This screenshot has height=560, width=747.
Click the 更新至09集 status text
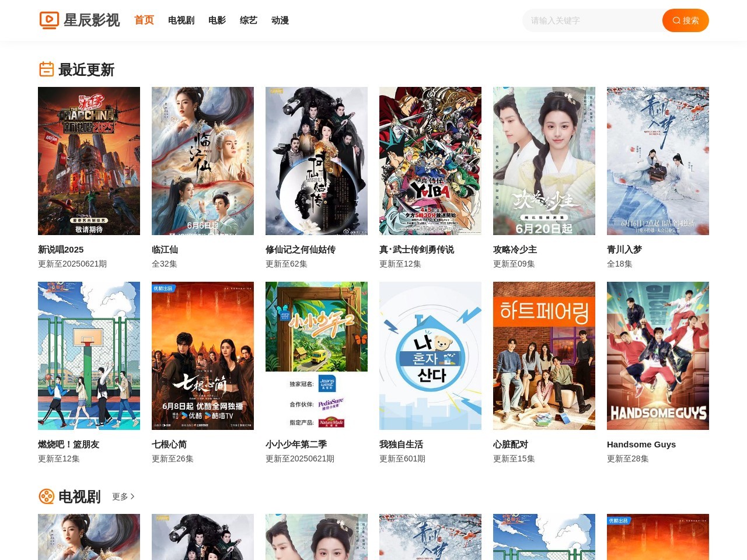(514, 264)
